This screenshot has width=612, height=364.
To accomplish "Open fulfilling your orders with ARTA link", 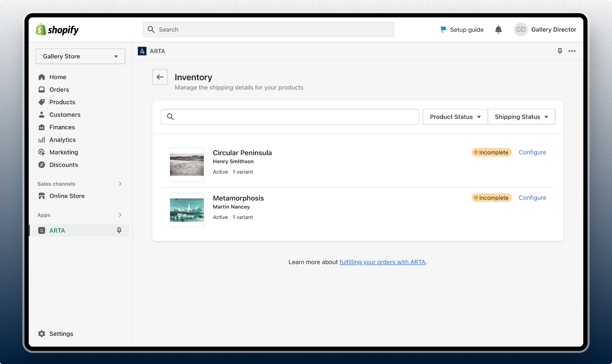I will 382,262.
